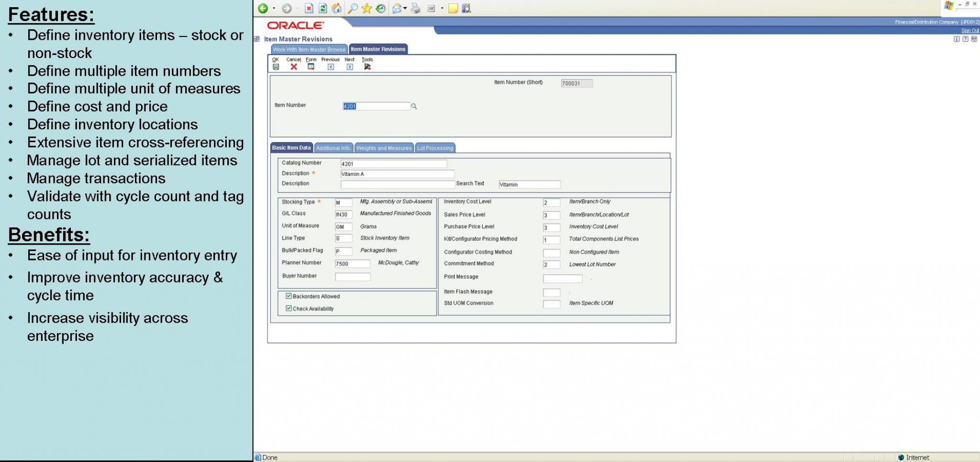
Task: Open the Lot Processing tab
Action: click(x=434, y=148)
